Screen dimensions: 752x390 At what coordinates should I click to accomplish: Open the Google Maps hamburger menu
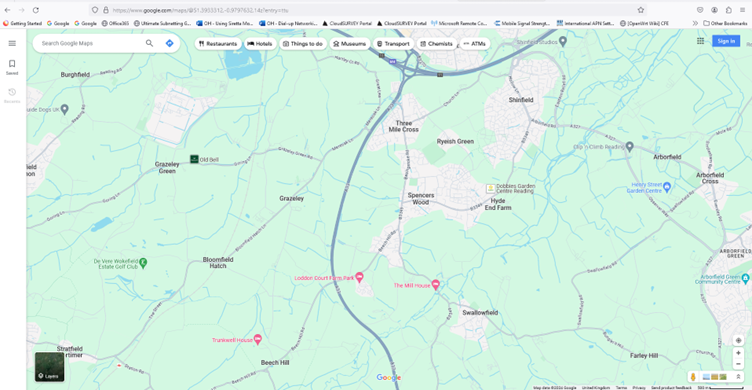click(x=12, y=43)
